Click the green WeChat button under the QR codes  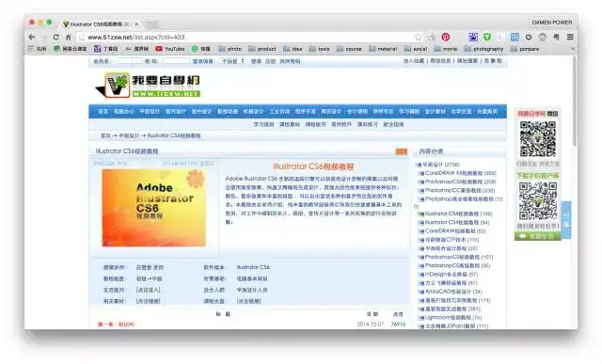point(537,236)
